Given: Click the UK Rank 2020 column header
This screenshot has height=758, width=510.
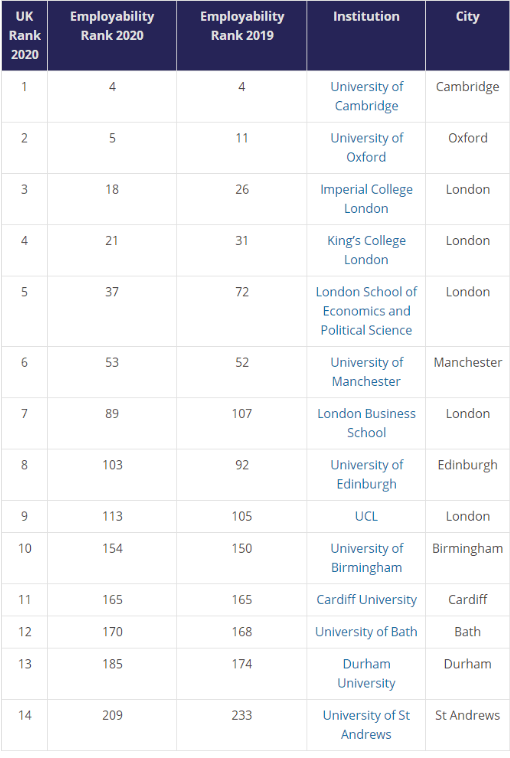Looking at the screenshot, I should (25, 35).
